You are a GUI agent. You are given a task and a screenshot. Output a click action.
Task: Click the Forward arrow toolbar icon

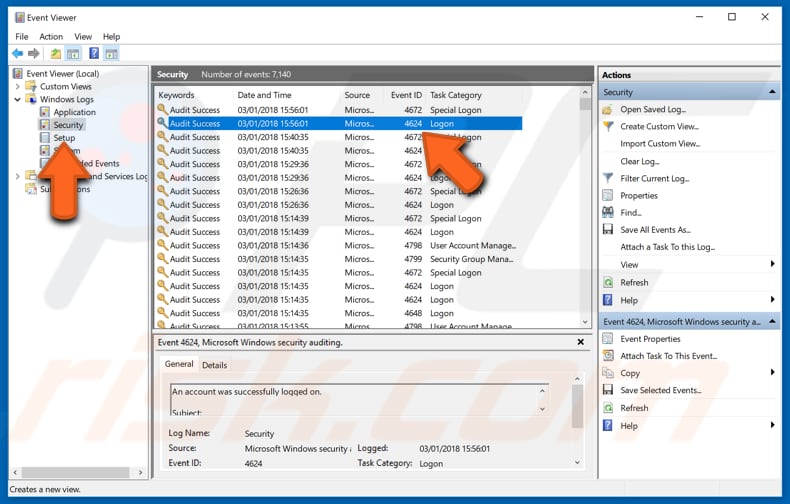click(34, 53)
